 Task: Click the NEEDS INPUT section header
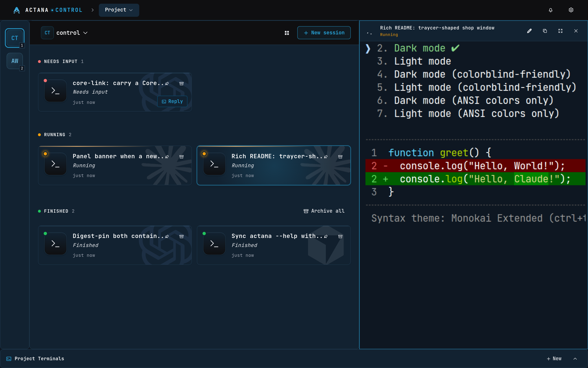tap(61, 62)
